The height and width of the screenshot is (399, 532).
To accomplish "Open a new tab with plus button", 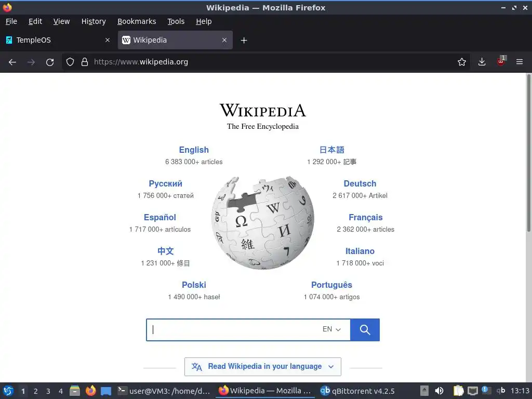I will [244, 41].
